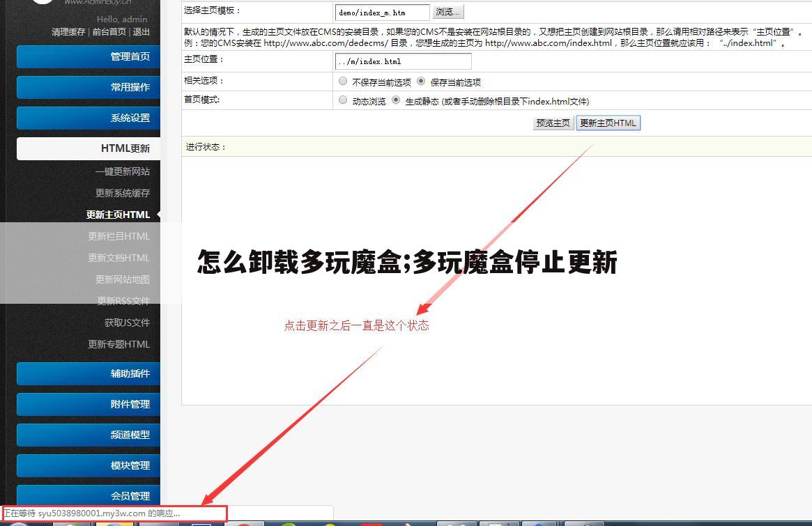Viewport: 812px width, 526px height.
Task: Click 清理缓存 link in header
Action: (68, 31)
